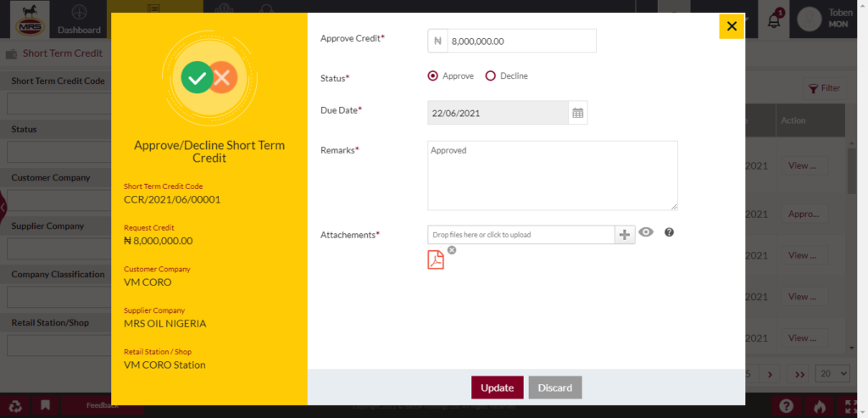Click the Appro... action button in table
This screenshot has height=418, width=868.
804,214
